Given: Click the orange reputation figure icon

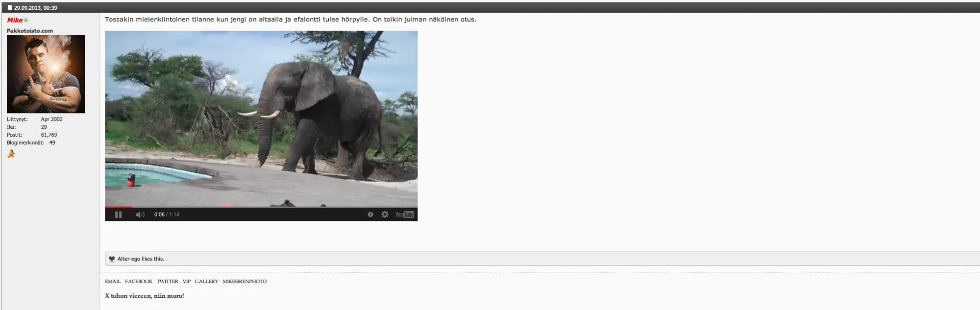Looking at the screenshot, I should (11, 154).
